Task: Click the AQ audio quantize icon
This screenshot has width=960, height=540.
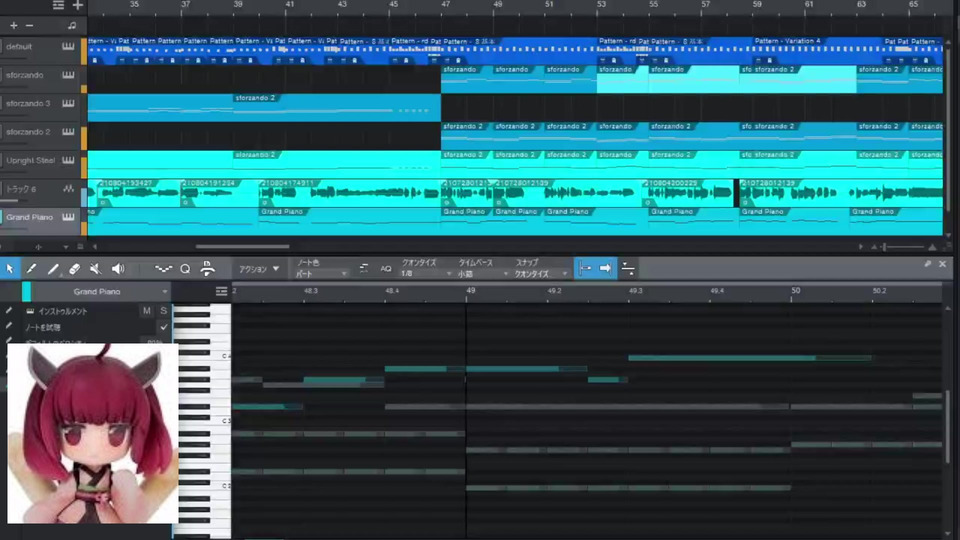Action: click(x=386, y=269)
